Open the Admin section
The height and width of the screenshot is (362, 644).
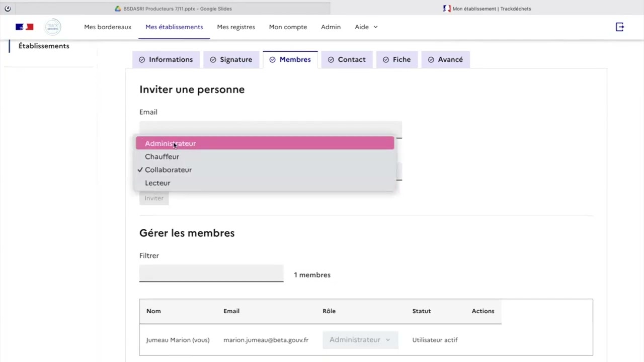click(x=331, y=27)
